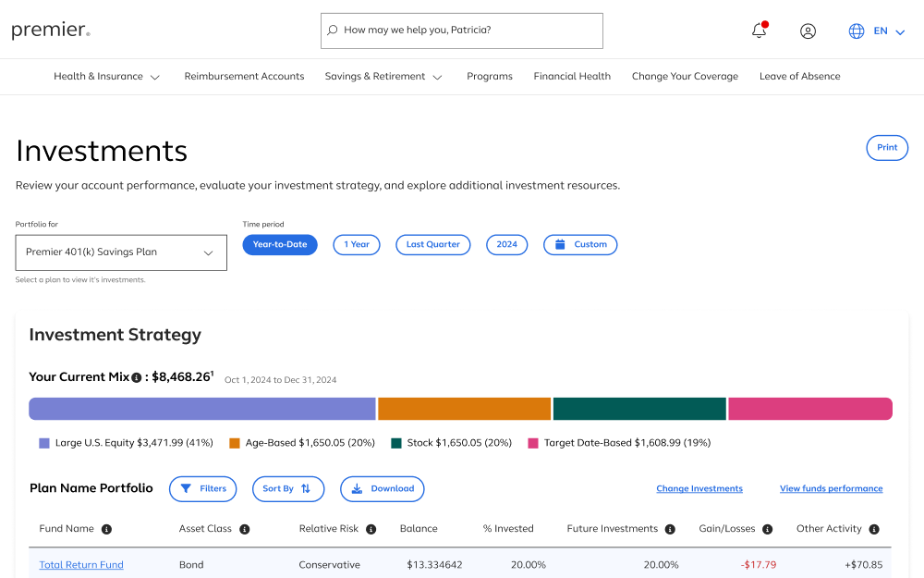The height and width of the screenshot is (578, 924).
Task: Click the user profile icon
Action: [x=808, y=31]
